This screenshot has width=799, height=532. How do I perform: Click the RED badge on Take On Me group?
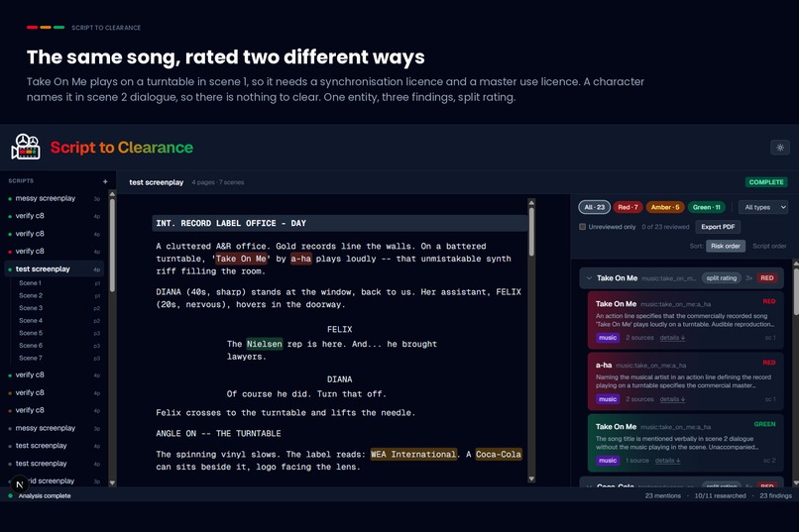pos(767,278)
